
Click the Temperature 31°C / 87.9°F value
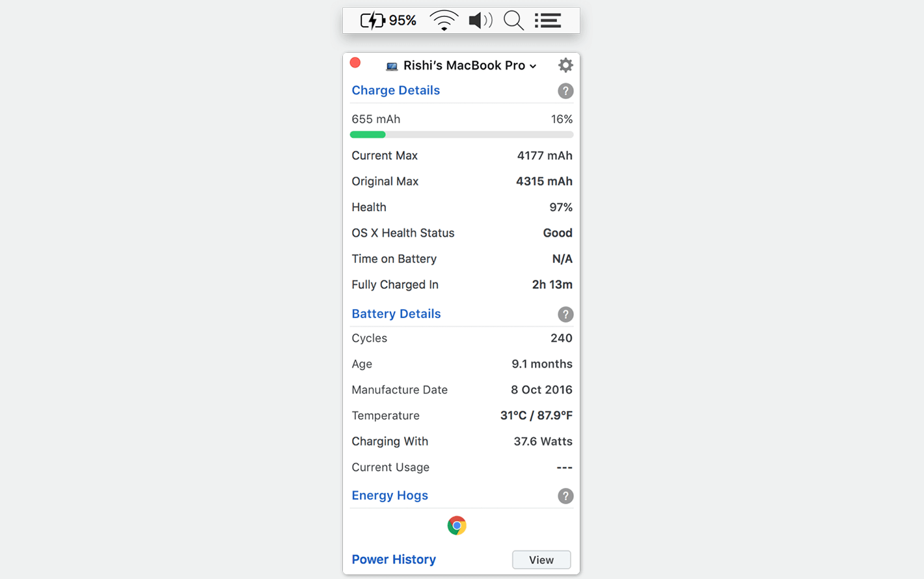536,416
